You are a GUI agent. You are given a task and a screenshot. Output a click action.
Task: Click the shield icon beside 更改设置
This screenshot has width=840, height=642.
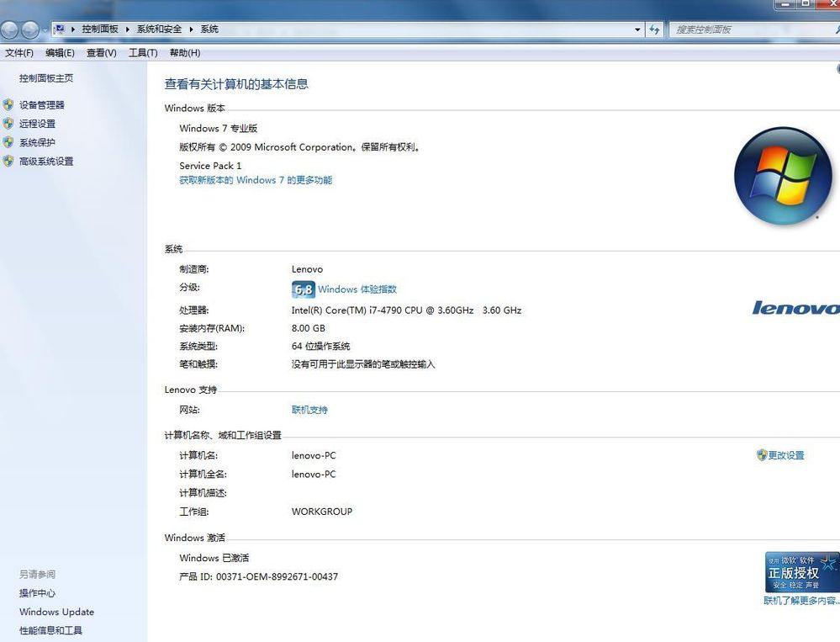(x=762, y=455)
